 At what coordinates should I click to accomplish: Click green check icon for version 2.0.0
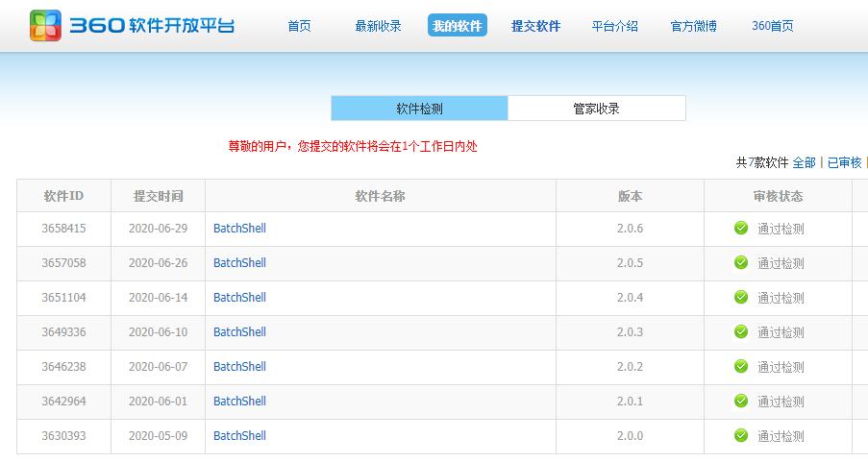[x=741, y=435]
